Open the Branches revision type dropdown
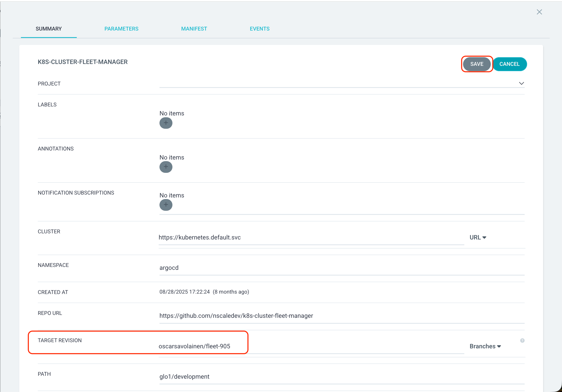Viewport: 562px width, 392px height. pyautogui.click(x=485, y=346)
